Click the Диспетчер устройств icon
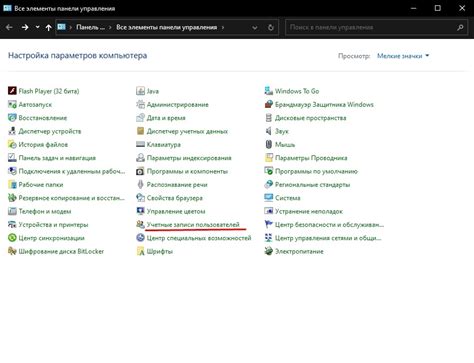Viewport: 474px width, 363px height. [x=12, y=131]
